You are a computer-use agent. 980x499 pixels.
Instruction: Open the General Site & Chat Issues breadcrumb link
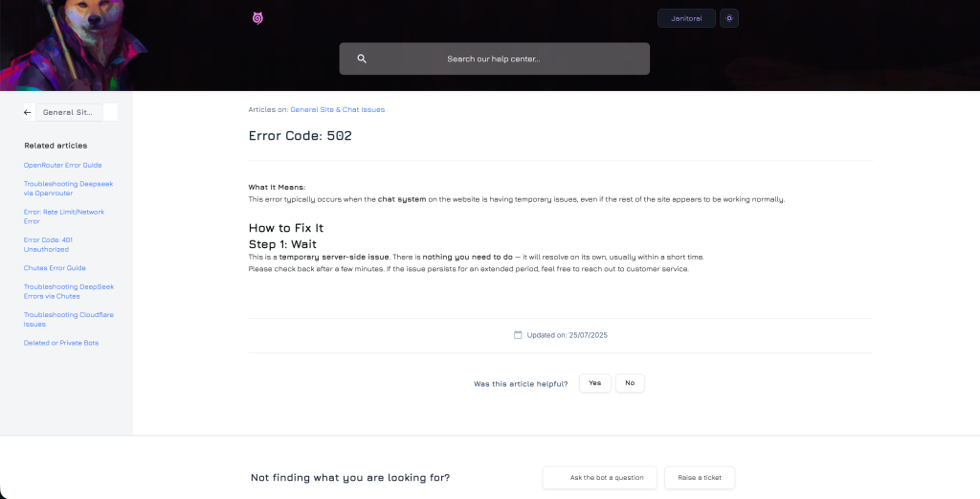(x=337, y=110)
